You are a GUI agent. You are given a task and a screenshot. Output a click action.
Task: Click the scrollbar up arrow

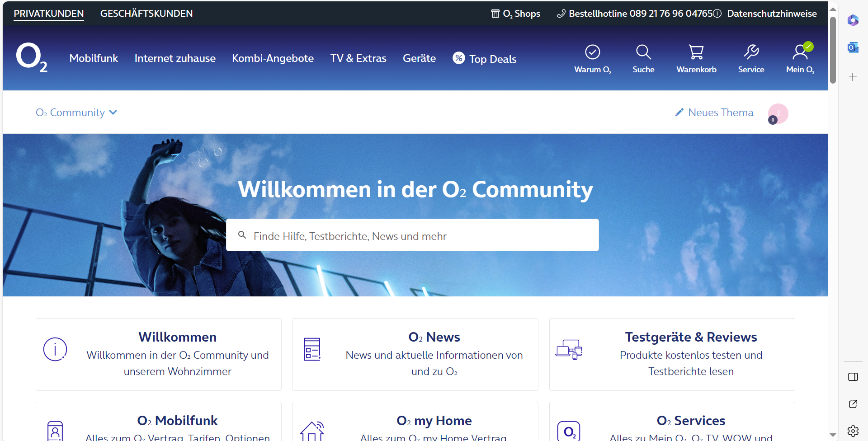(833, 9)
